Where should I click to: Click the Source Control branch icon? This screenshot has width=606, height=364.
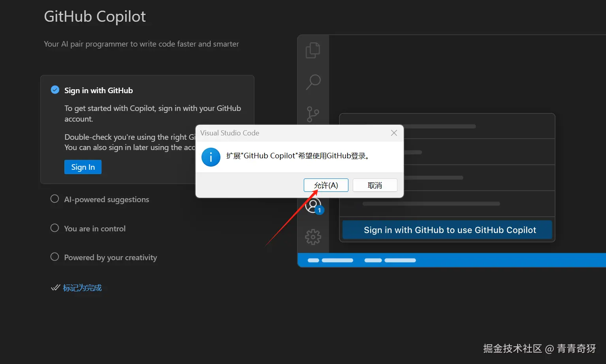coord(313,114)
